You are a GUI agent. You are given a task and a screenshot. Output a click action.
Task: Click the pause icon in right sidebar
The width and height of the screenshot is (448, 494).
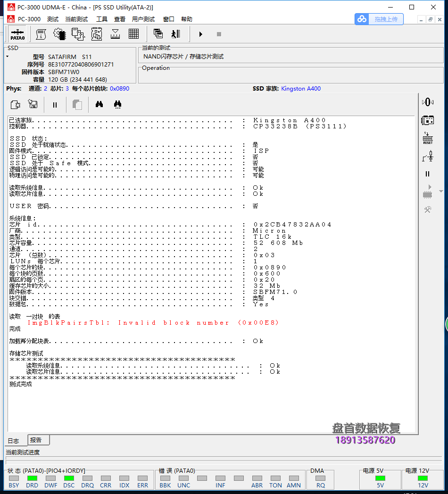pyautogui.click(x=428, y=174)
